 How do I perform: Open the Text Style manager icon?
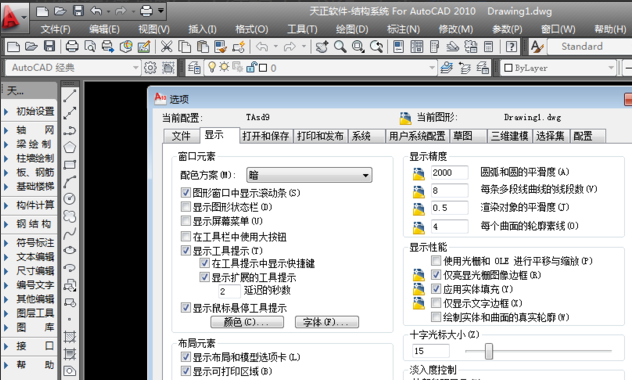(537, 47)
